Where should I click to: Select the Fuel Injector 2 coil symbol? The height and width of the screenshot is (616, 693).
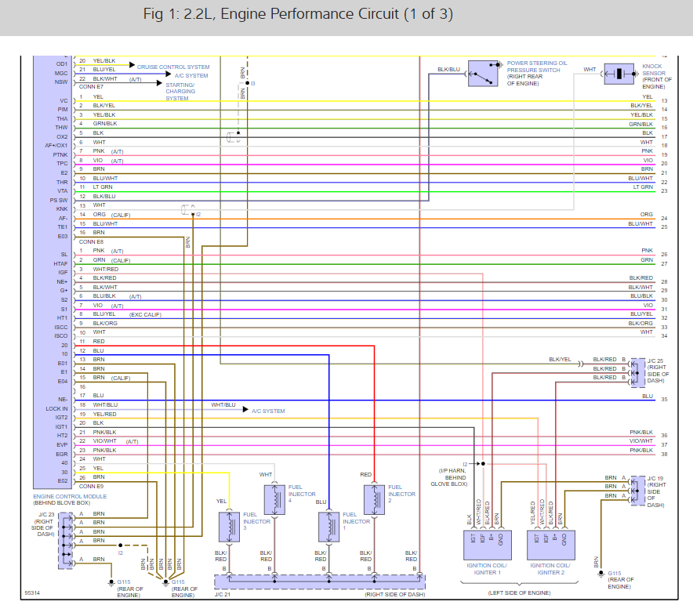click(375, 500)
